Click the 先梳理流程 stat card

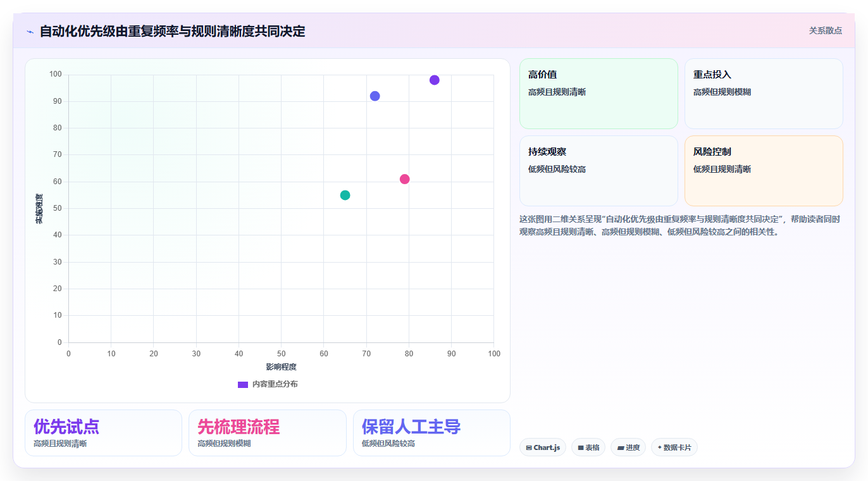pyautogui.click(x=268, y=433)
